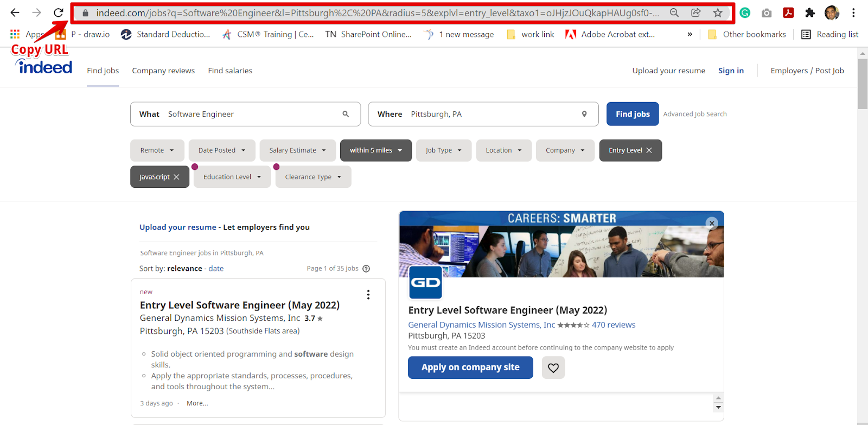Expand the Clearance Type filter
Image resolution: width=868 pixels, height=425 pixels.
pyautogui.click(x=314, y=177)
